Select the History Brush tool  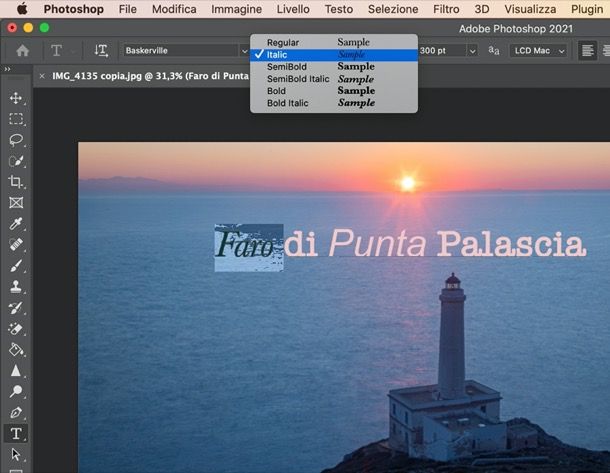(16, 308)
